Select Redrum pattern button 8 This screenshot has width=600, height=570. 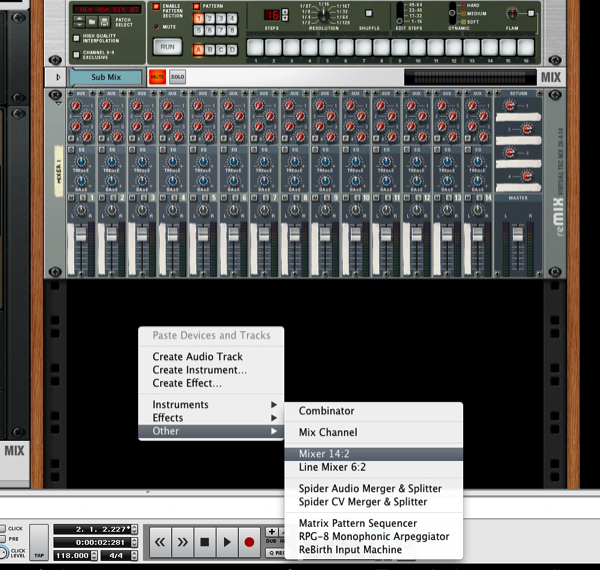(232, 30)
